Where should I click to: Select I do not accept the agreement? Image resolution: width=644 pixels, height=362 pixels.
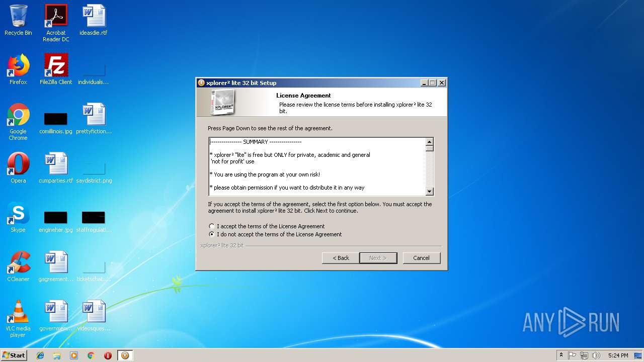click(276, 234)
